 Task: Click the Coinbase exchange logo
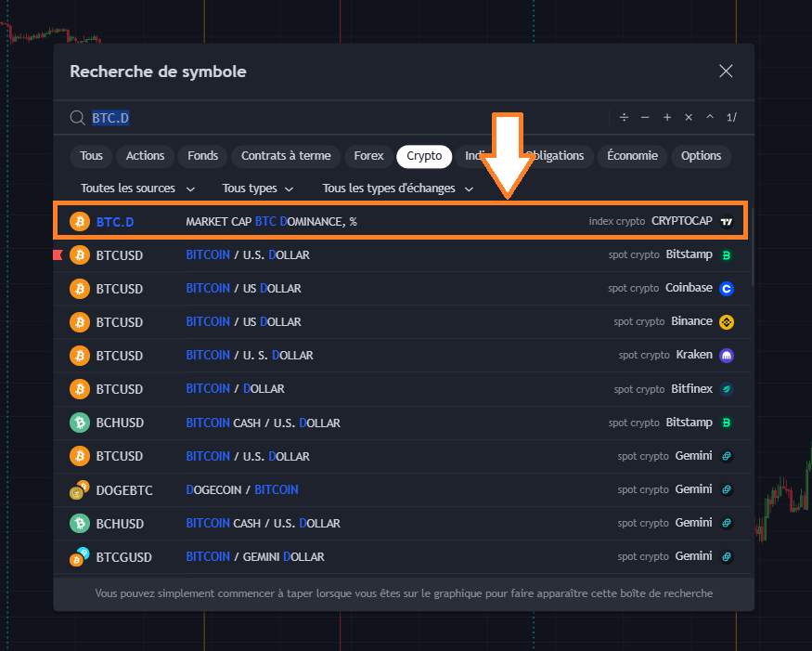(x=727, y=289)
